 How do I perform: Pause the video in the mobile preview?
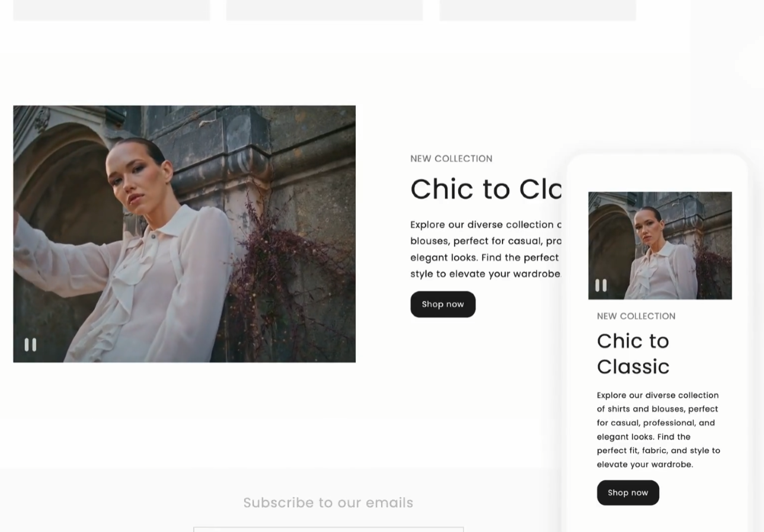[x=601, y=286]
